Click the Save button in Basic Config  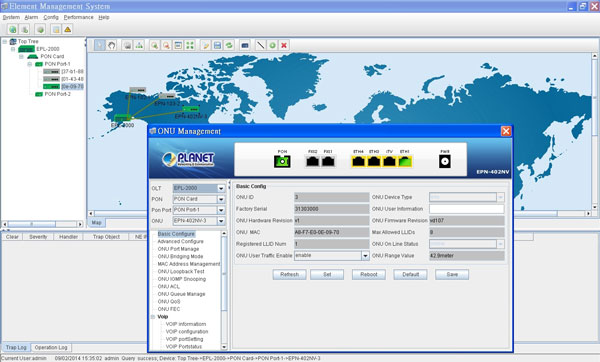coord(452,274)
